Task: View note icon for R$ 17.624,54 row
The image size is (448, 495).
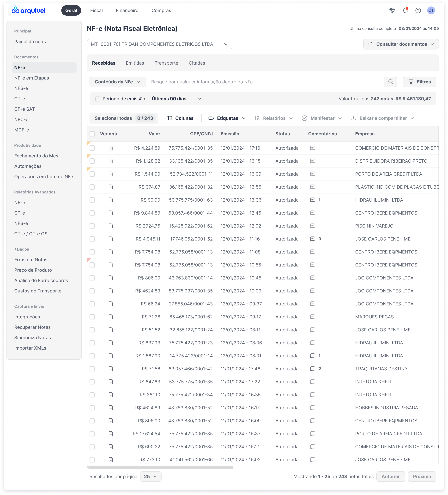Action: pyautogui.click(x=111, y=434)
